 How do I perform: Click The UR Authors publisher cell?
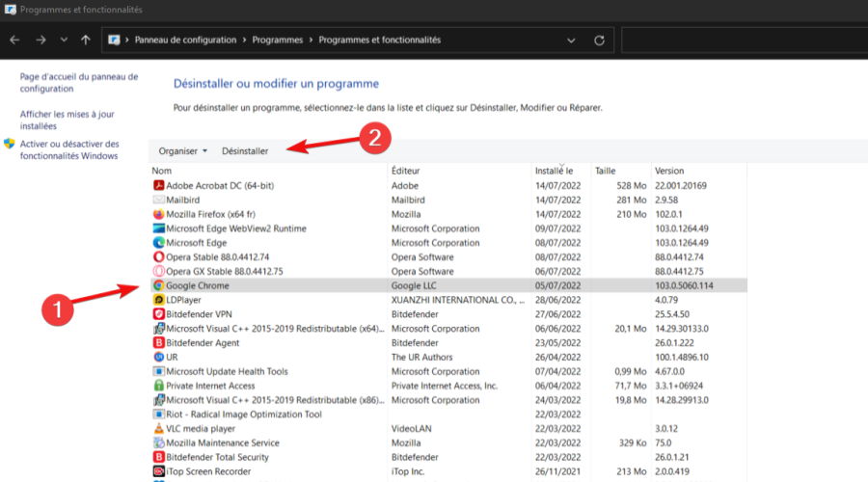click(421, 357)
